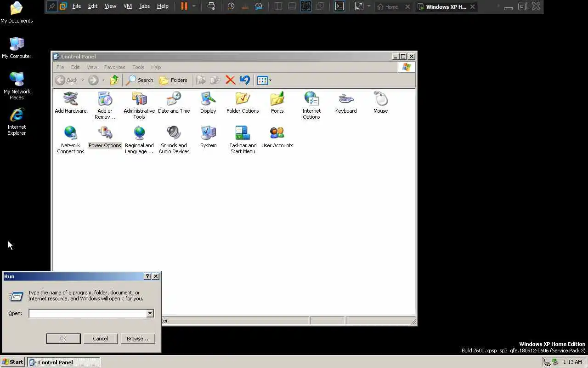Click the blue Undo toolbar icon

tap(245, 80)
